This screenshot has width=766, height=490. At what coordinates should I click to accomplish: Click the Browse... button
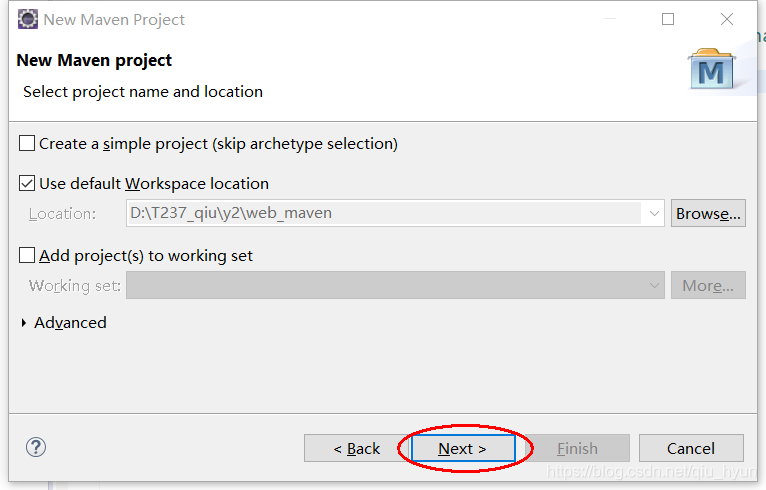pyautogui.click(x=708, y=213)
